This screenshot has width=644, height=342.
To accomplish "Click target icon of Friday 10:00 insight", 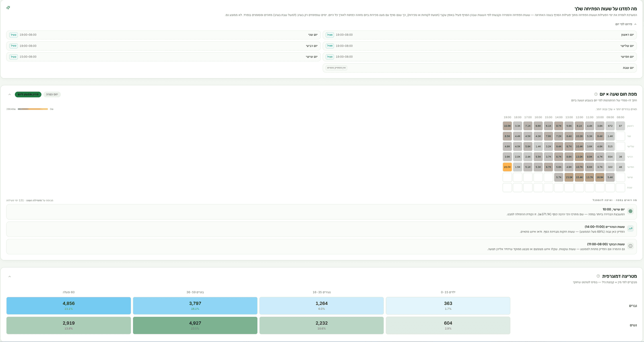I will [x=630, y=211].
